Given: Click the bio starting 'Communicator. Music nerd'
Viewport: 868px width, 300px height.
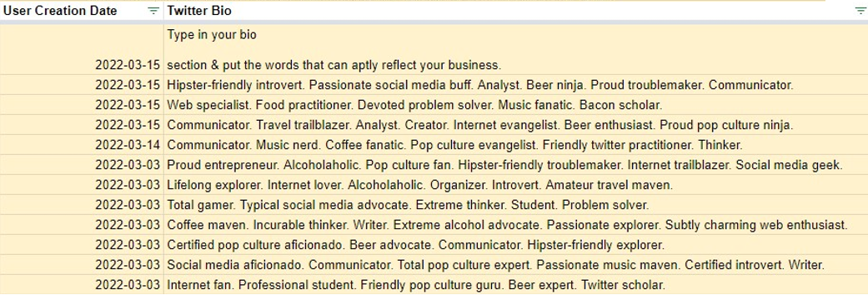Looking at the screenshot, I should pos(515,145).
